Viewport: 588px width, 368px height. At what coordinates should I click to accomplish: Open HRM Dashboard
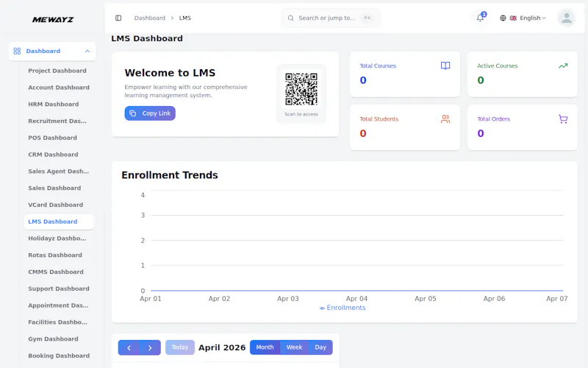tap(53, 105)
